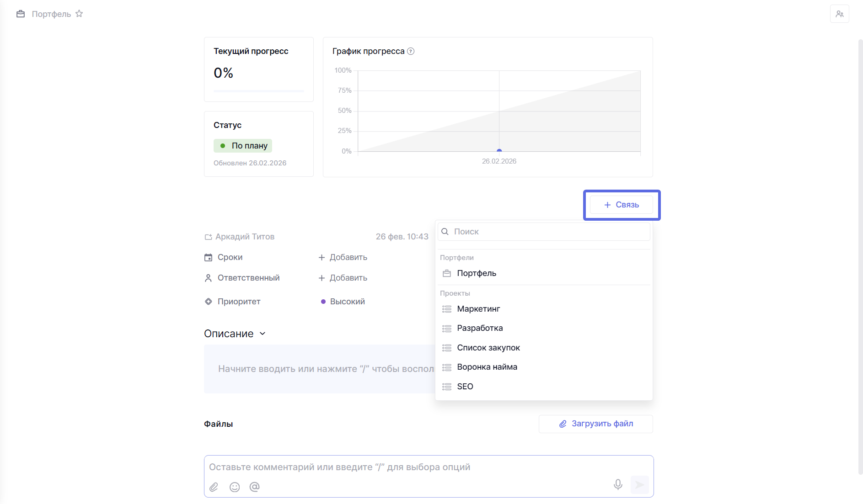Click Загрузить файл button
This screenshot has width=863, height=504.
[x=595, y=424]
